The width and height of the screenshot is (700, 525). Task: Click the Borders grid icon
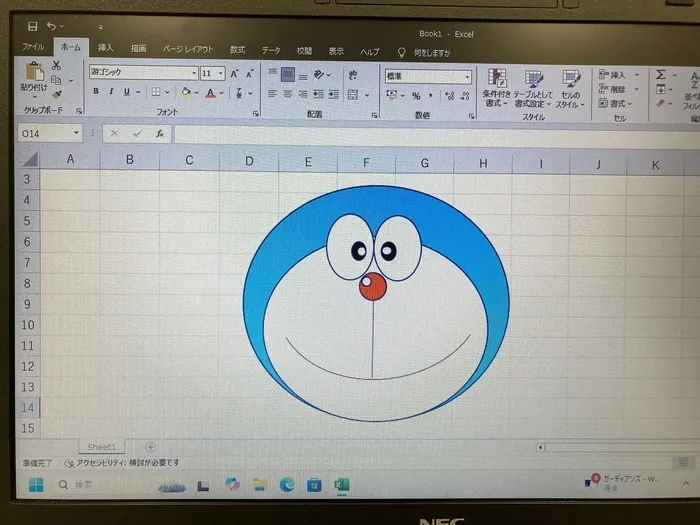(x=156, y=92)
